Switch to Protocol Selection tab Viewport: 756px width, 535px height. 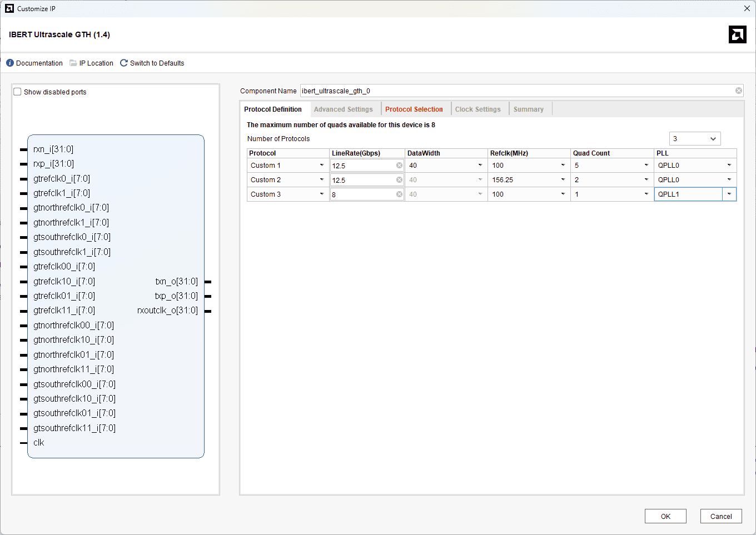tap(414, 109)
